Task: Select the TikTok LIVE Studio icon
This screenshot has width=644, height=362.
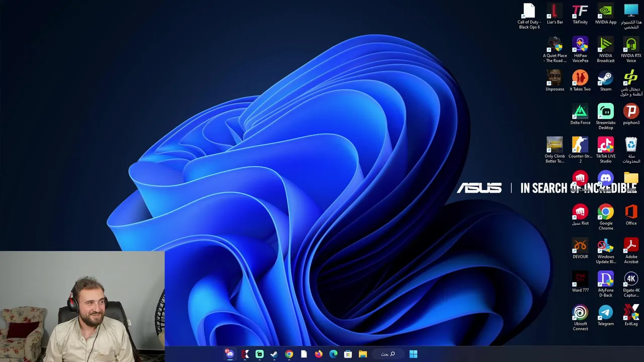Action: [x=606, y=150]
